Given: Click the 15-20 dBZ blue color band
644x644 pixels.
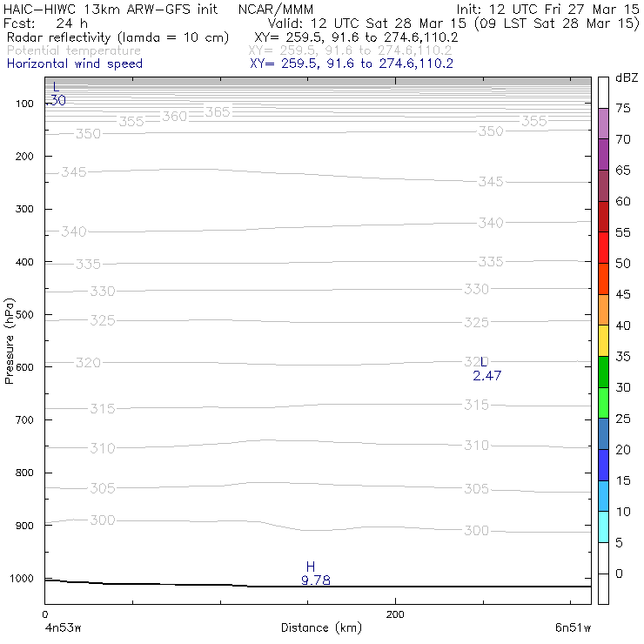Looking at the screenshot, I should (603, 465).
